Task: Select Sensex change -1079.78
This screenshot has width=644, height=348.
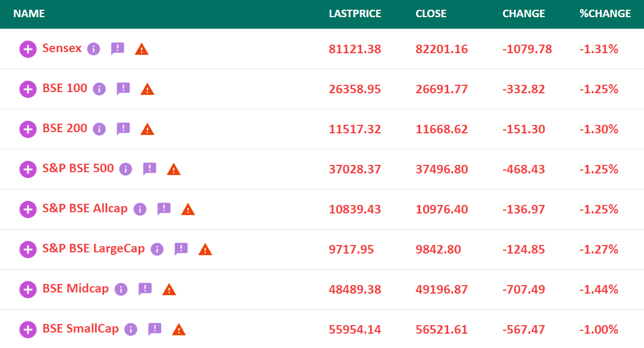Action: (x=527, y=49)
